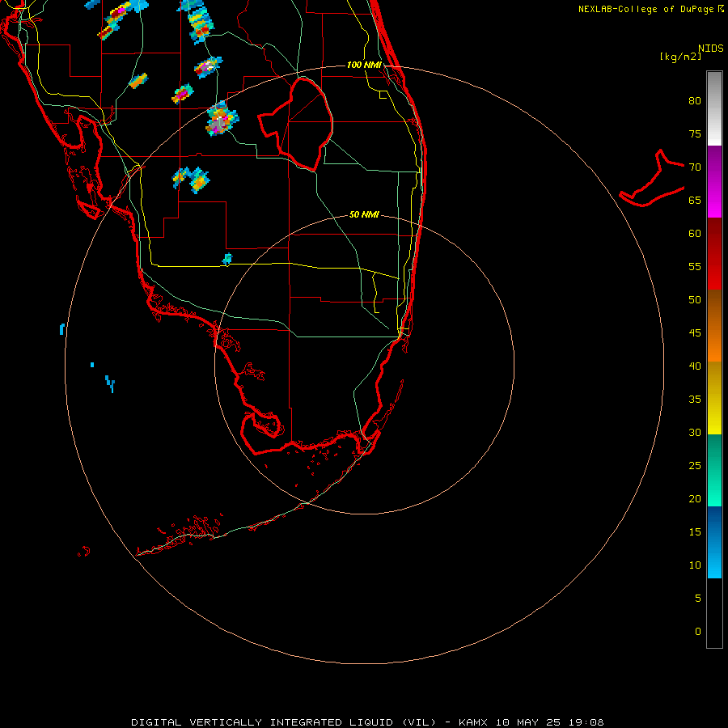Pick the magenta-purple band of the color scale
The image size is (728, 728).
[x=714, y=181]
